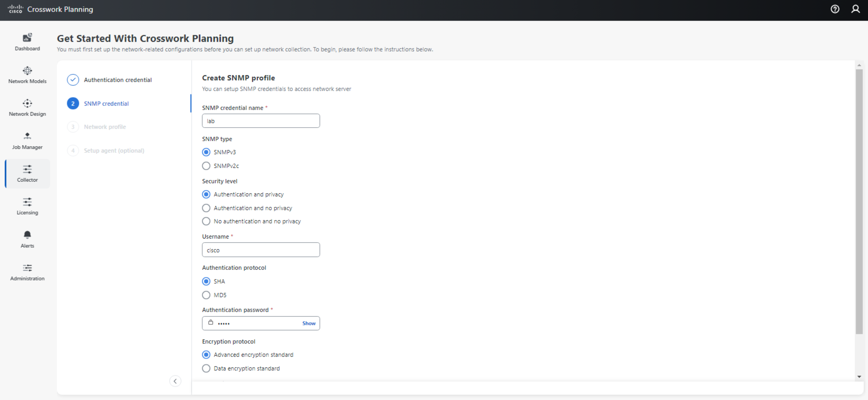Open the Dashboard icon in sidebar

[27, 37]
